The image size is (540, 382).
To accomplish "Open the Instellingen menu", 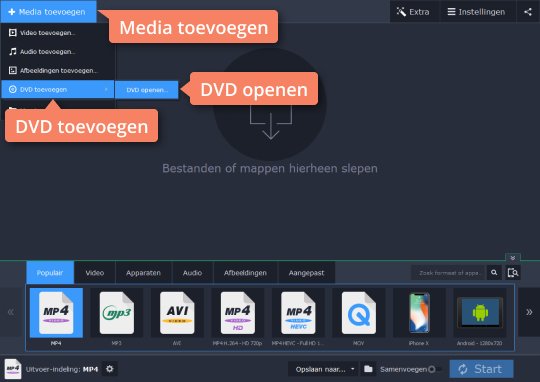I will point(477,12).
